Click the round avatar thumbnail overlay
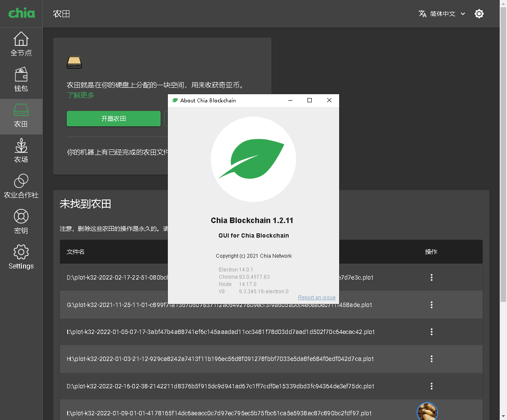Screen dimensions: 507x420 pyautogui.click(x=427, y=411)
